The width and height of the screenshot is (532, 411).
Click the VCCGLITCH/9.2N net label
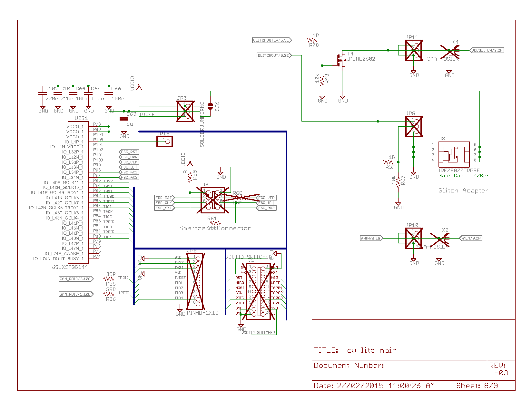click(487, 50)
